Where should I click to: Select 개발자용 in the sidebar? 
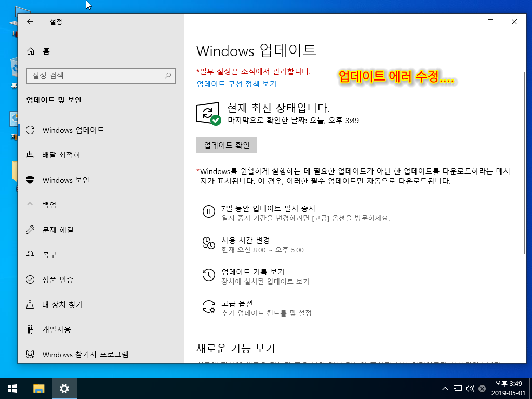[x=101, y=329]
